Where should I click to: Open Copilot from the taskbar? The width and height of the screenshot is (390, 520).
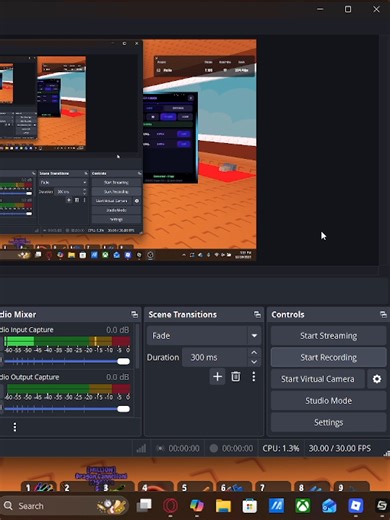click(197, 506)
